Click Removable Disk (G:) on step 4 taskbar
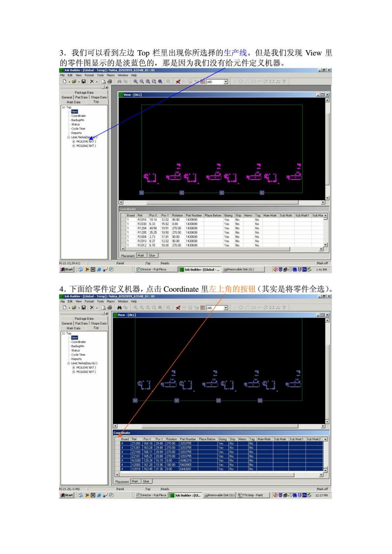The height and width of the screenshot is (554, 392). point(219,495)
